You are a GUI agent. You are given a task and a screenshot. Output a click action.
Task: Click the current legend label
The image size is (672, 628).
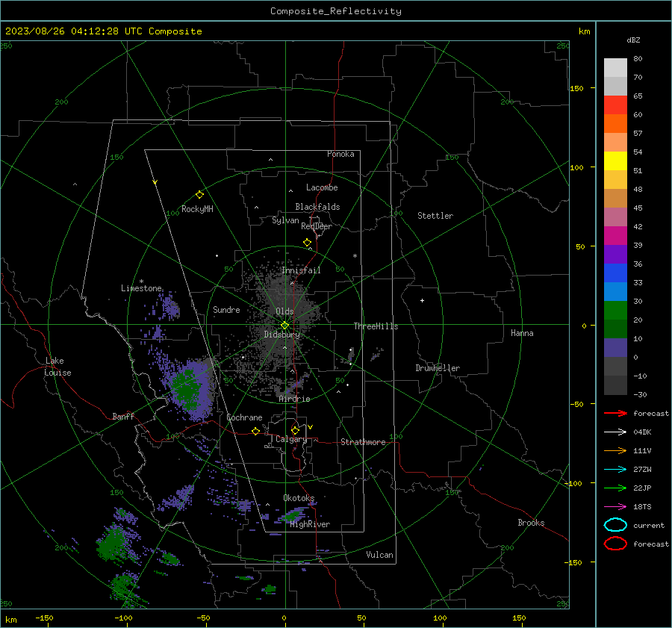tap(649, 526)
